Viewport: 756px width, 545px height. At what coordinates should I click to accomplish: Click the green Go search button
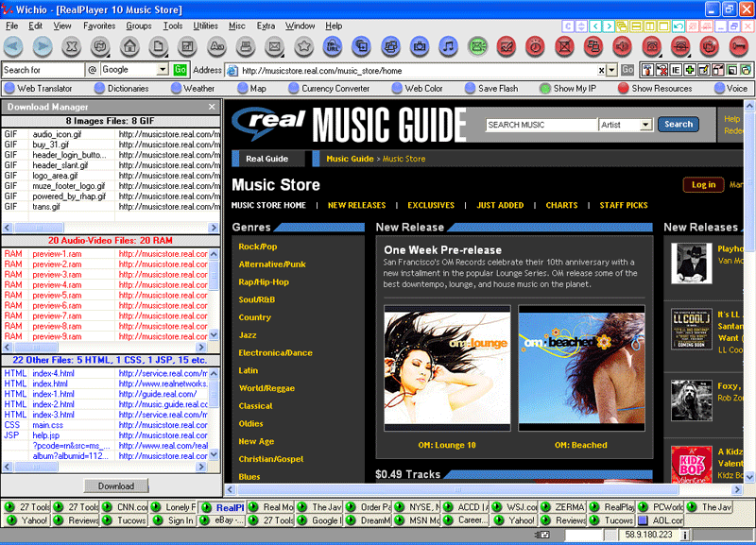click(180, 70)
